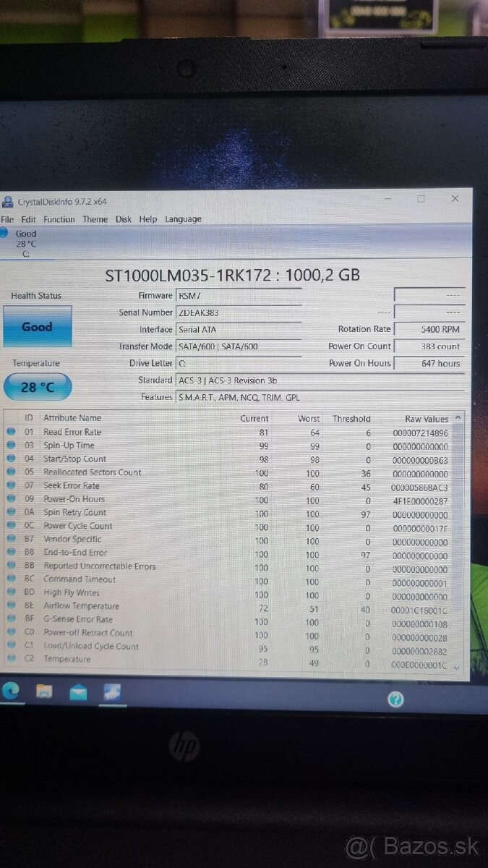This screenshot has width=488, height=868.
Task: Click status circle for Airflow Temperature
Action: (x=11, y=606)
